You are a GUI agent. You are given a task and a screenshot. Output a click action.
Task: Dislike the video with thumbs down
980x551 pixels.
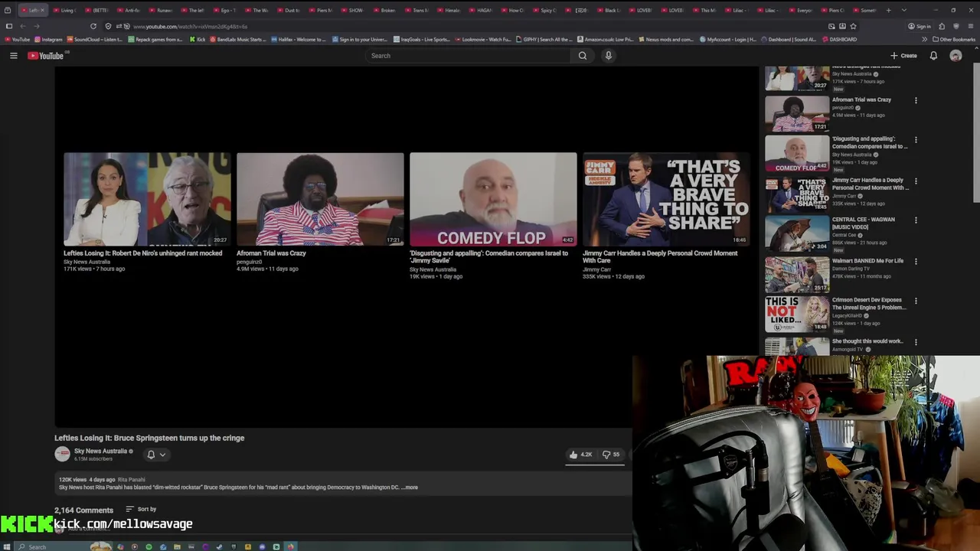(611, 455)
